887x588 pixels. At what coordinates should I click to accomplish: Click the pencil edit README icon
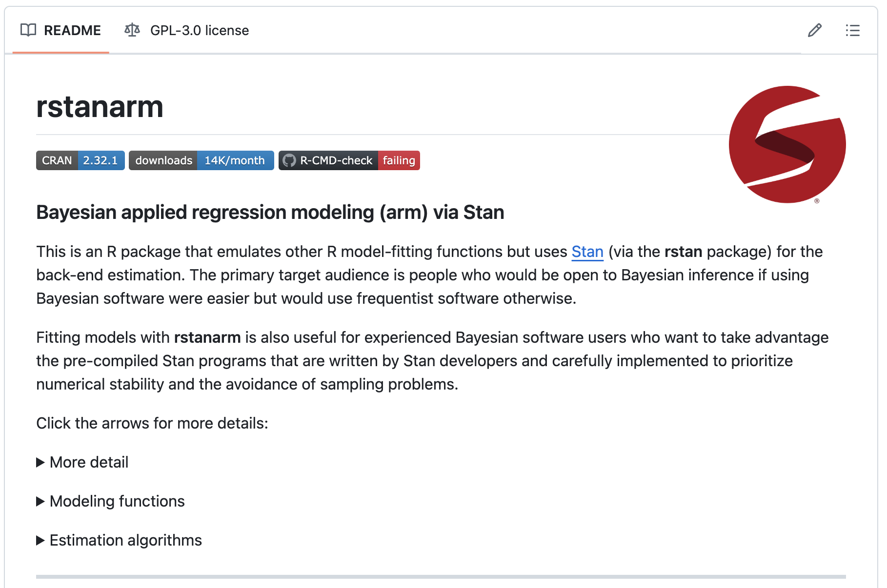[x=814, y=30]
